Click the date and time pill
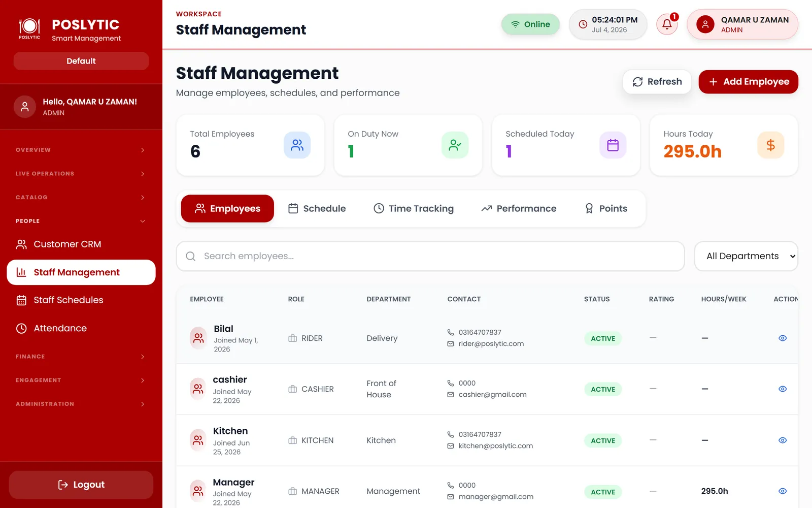The image size is (812, 508). [608, 24]
